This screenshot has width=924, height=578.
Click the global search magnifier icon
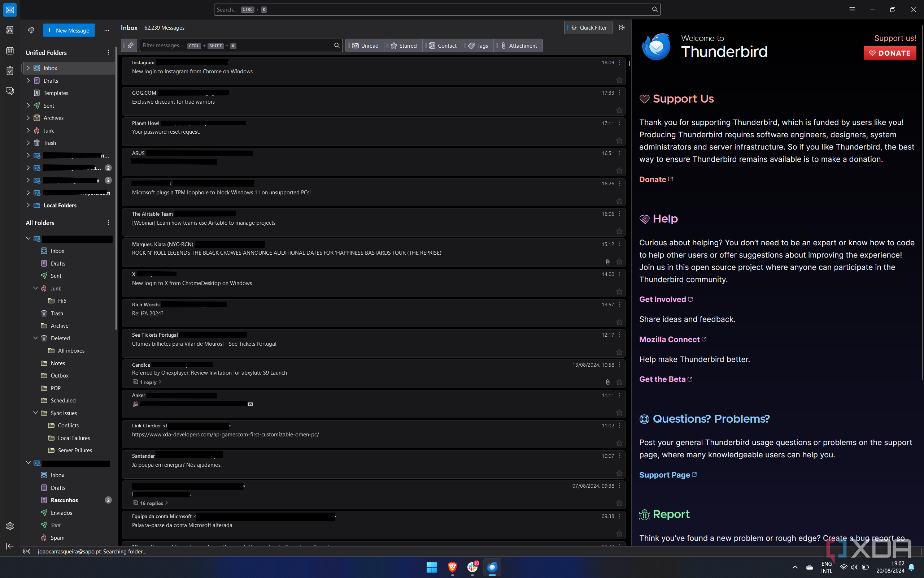pyautogui.click(x=654, y=9)
